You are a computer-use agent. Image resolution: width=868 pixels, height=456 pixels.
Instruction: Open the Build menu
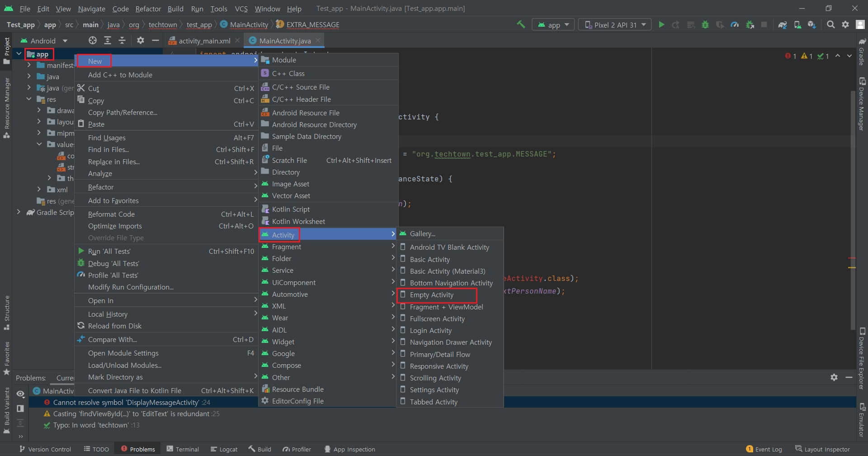click(175, 9)
